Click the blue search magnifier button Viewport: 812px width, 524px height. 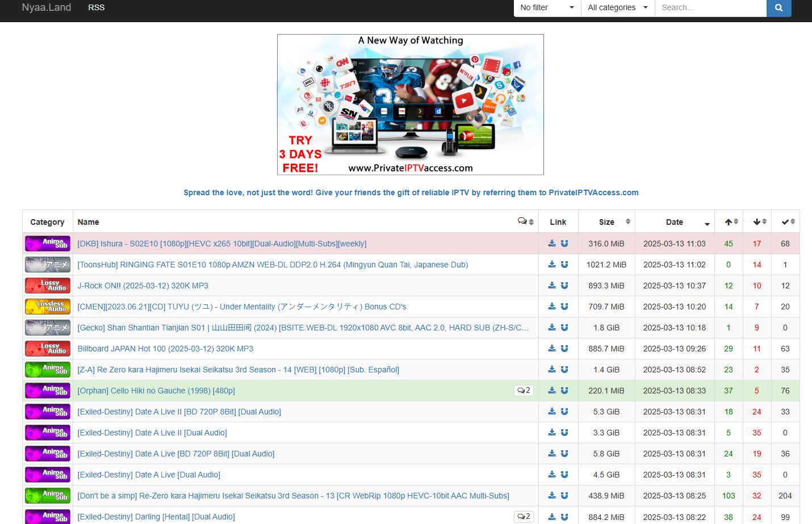[778, 8]
